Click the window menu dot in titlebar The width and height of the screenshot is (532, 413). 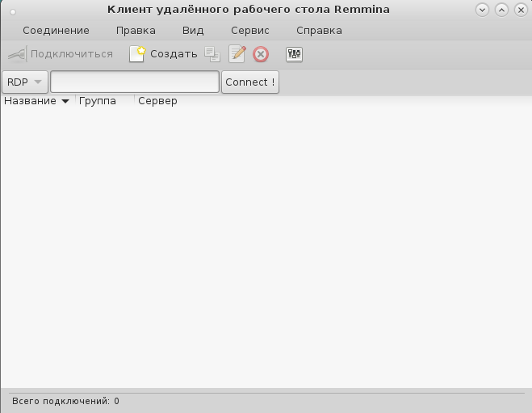pos(13,12)
